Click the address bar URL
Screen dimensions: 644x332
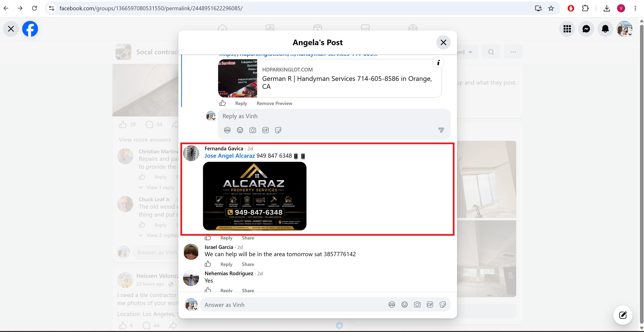(x=151, y=8)
